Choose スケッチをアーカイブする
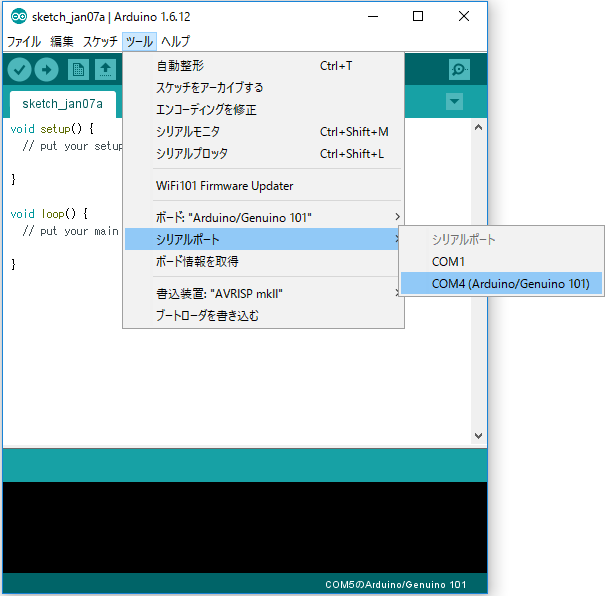The height and width of the screenshot is (596, 605). point(264,88)
